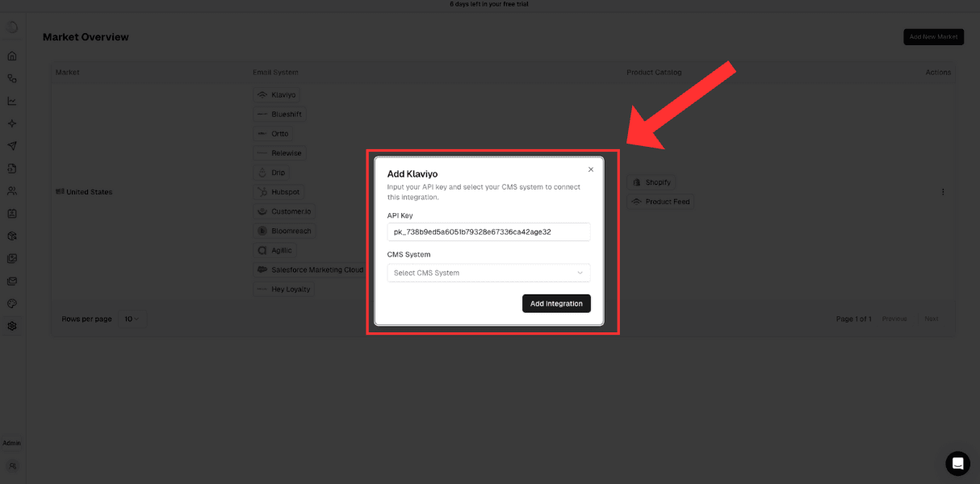
Task: Click the Email System column header
Action: pyautogui.click(x=275, y=73)
